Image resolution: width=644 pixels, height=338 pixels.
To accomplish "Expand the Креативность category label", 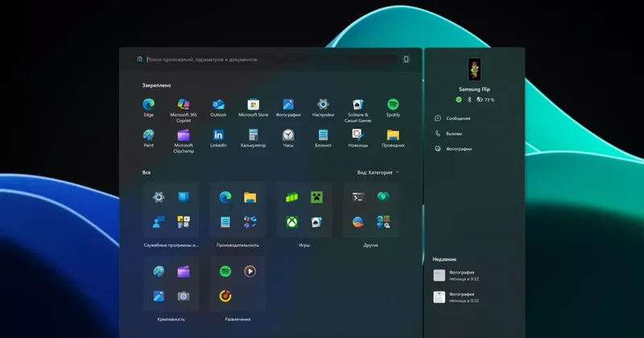I will coord(171,319).
